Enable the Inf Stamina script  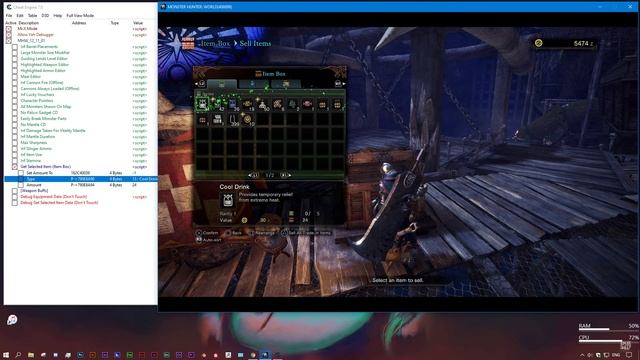(x=15, y=160)
